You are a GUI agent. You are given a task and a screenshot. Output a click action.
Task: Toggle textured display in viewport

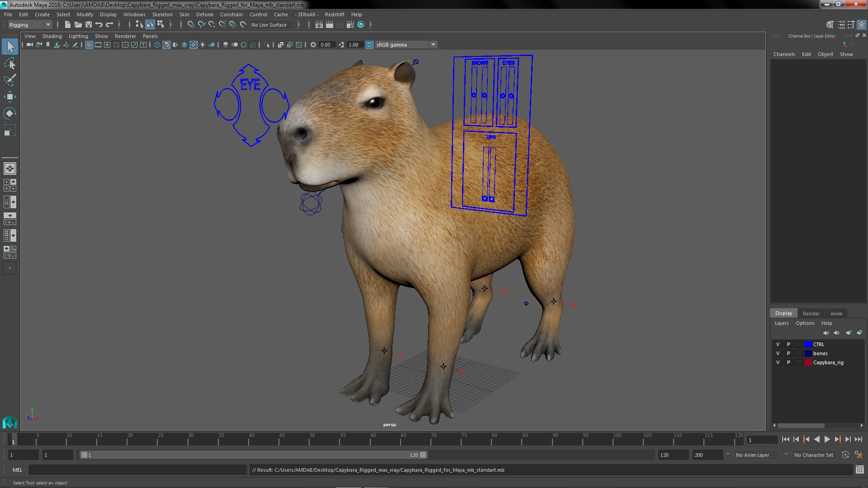pyautogui.click(x=193, y=45)
